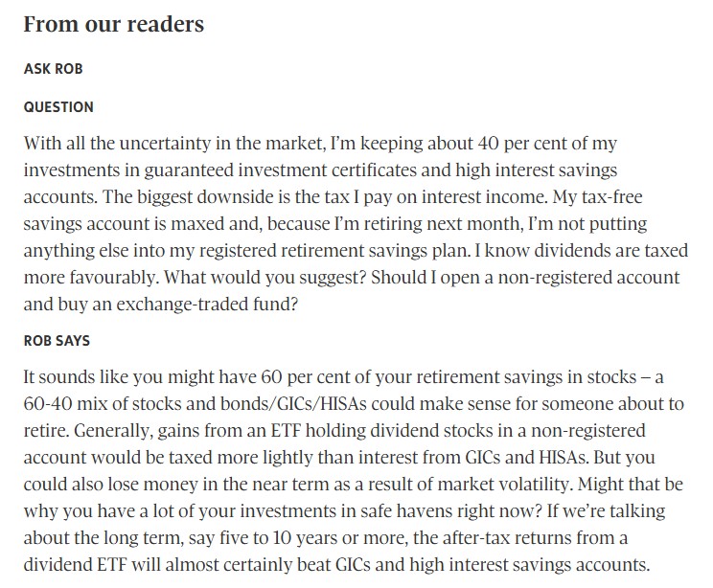Click the 'From our readers' heading
713x588 pixels.
click(114, 24)
